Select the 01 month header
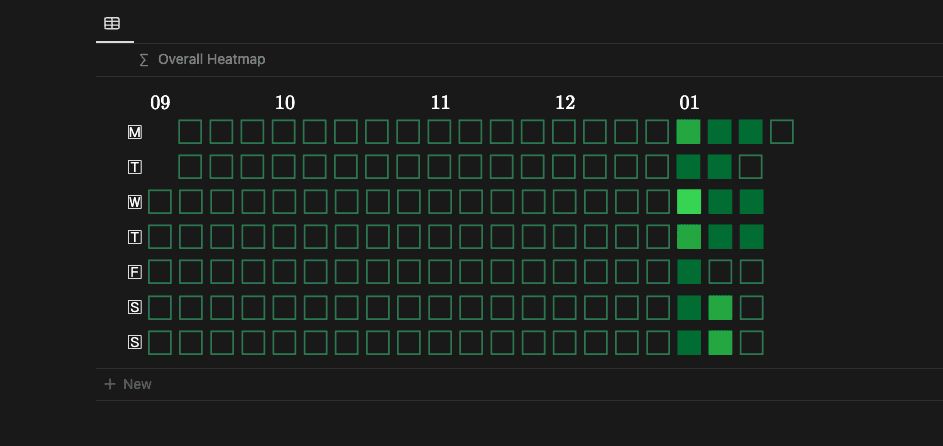Screen dimensions: 943x446 click(689, 103)
